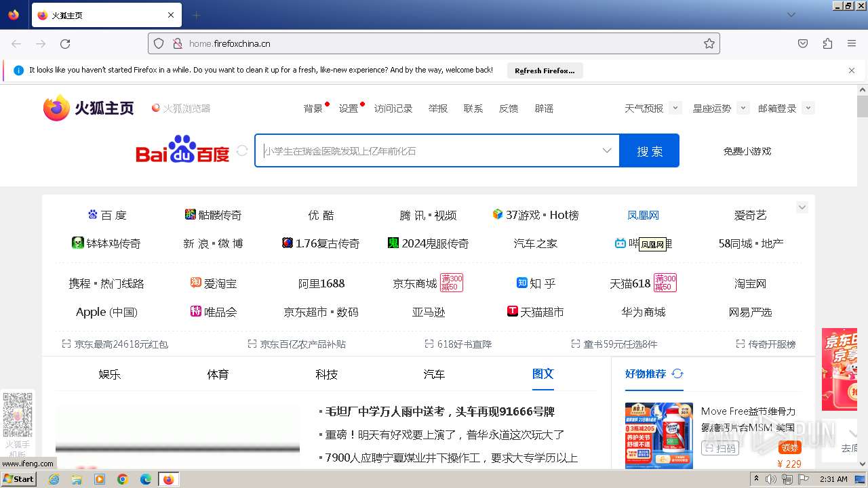The image size is (868, 488).
Task: Collapse the site grid with chevron expander
Action: tap(802, 207)
